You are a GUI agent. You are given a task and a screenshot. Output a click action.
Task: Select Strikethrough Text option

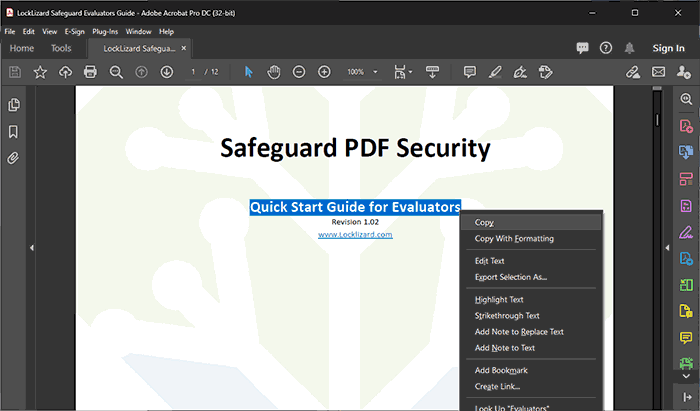coord(531,316)
